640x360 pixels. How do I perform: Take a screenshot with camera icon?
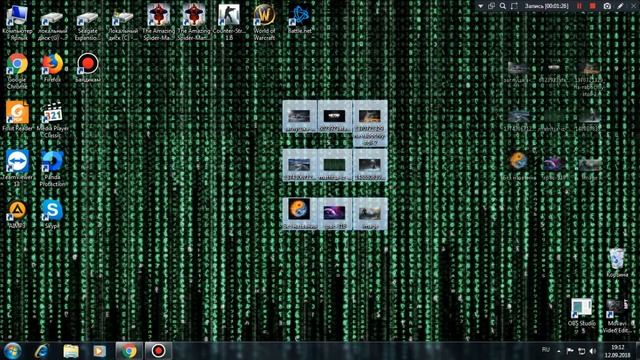point(607,6)
